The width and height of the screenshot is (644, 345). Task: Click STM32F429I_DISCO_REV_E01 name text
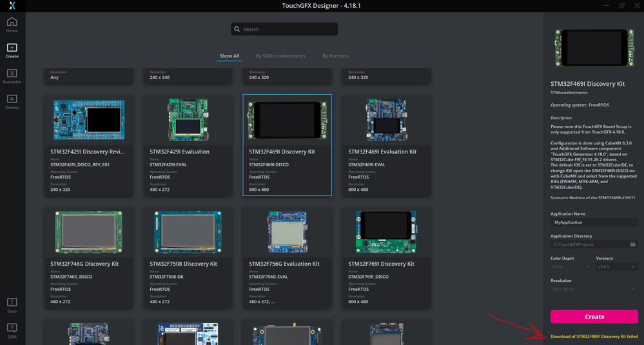pos(80,164)
